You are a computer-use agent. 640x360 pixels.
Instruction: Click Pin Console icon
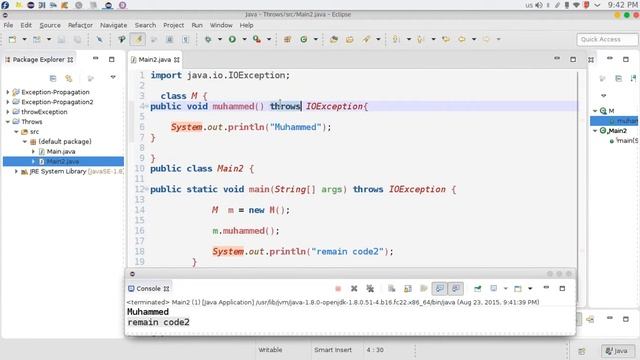(477, 289)
